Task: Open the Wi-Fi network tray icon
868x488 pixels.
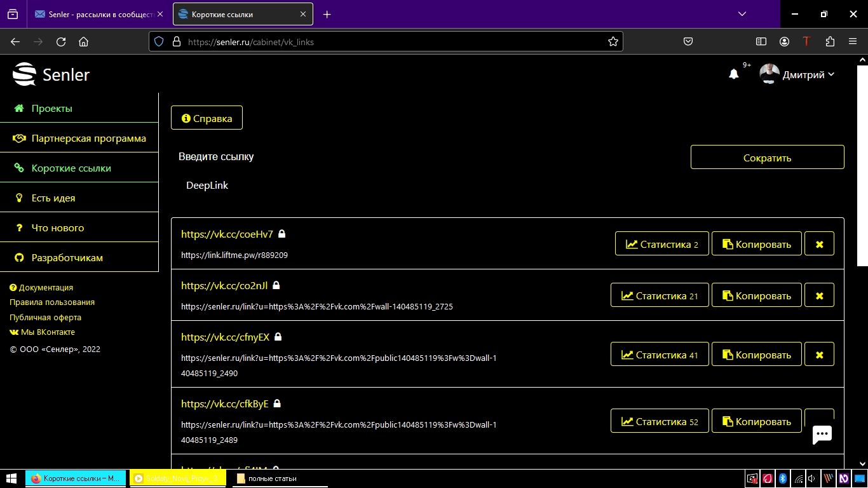Action: [x=797, y=478]
